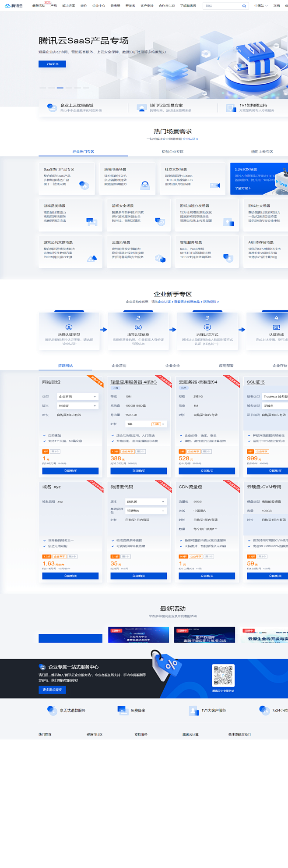Open the 企业中心 navigation item
The image size is (288, 868).
pyautogui.click(x=98, y=6)
